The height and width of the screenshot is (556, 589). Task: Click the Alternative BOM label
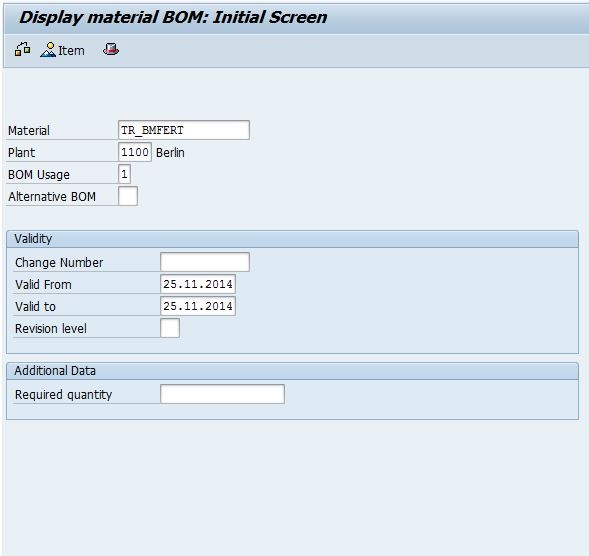tap(52, 196)
